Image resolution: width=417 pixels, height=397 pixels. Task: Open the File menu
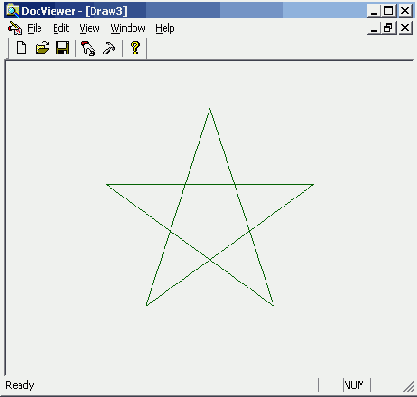(x=34, y=28)
